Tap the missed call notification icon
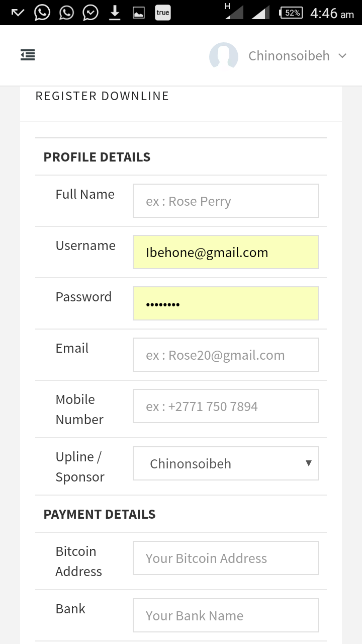The height and width of the screenshot is (644, 362). (18, 13)
